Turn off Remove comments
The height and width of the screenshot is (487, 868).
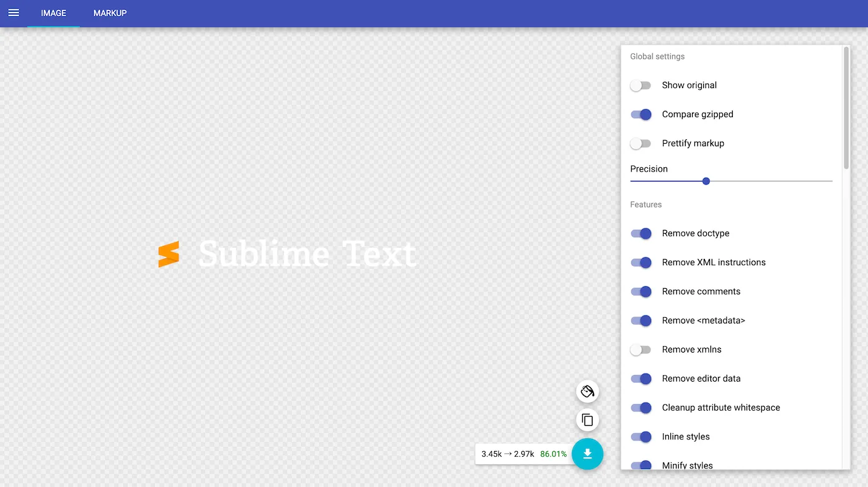tap(640, 292)
